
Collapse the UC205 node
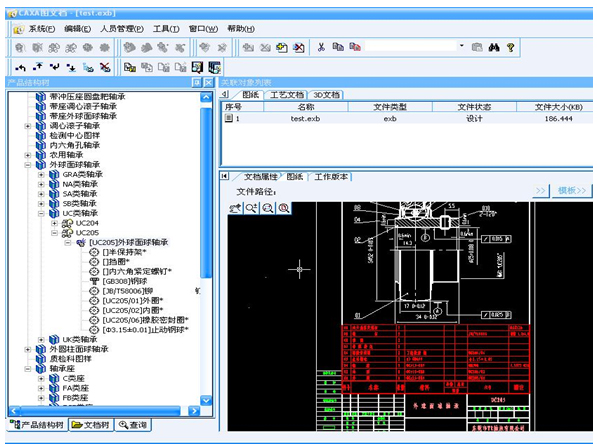click(54, 233)
